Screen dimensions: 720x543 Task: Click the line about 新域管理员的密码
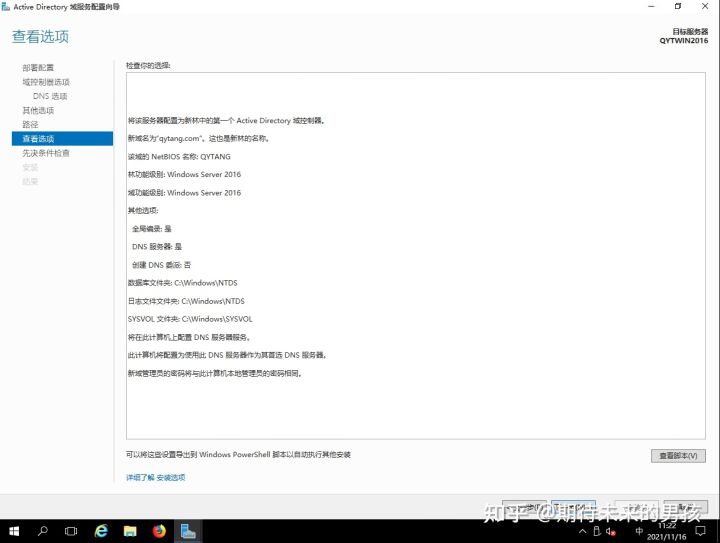pos(215,373)
